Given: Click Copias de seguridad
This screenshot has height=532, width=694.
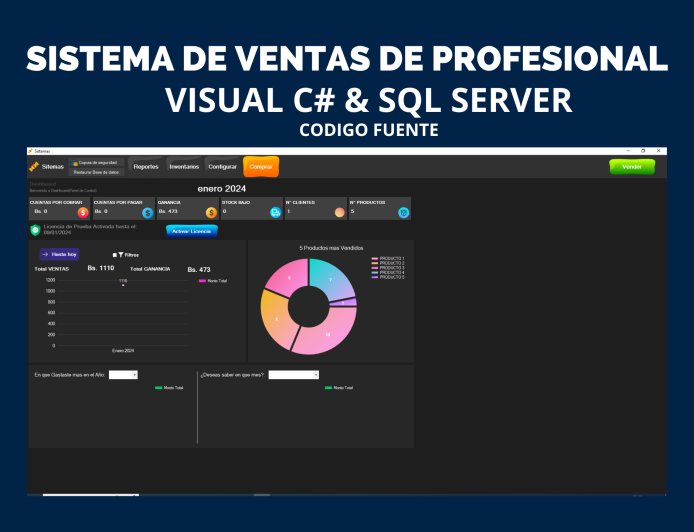Looking at the screenshot, I should [x=97, y=163].
